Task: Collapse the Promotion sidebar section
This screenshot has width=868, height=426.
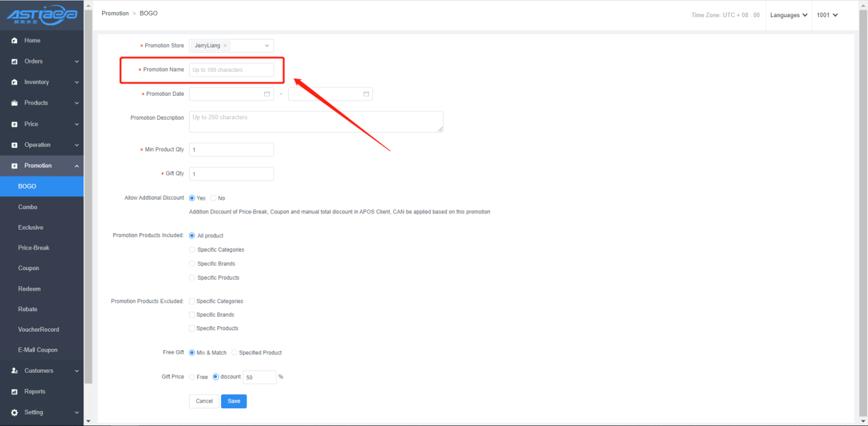Action: tap(77, 166)
